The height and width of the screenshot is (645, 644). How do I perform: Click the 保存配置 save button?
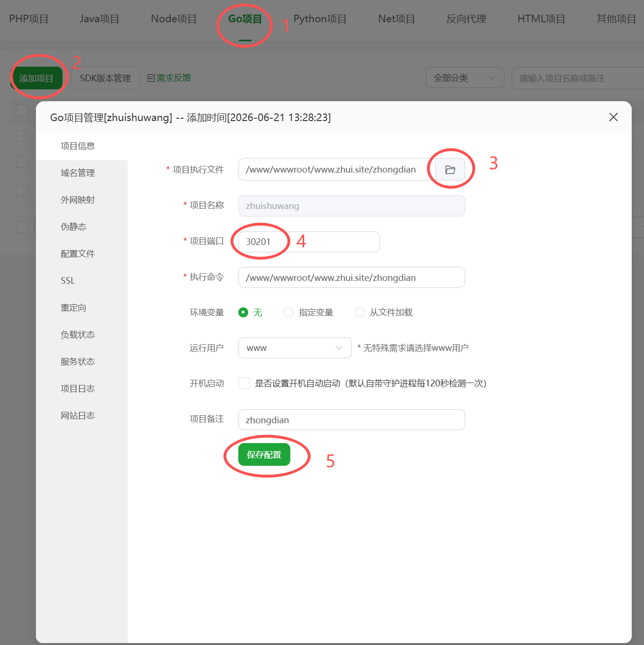pos(264,454)
